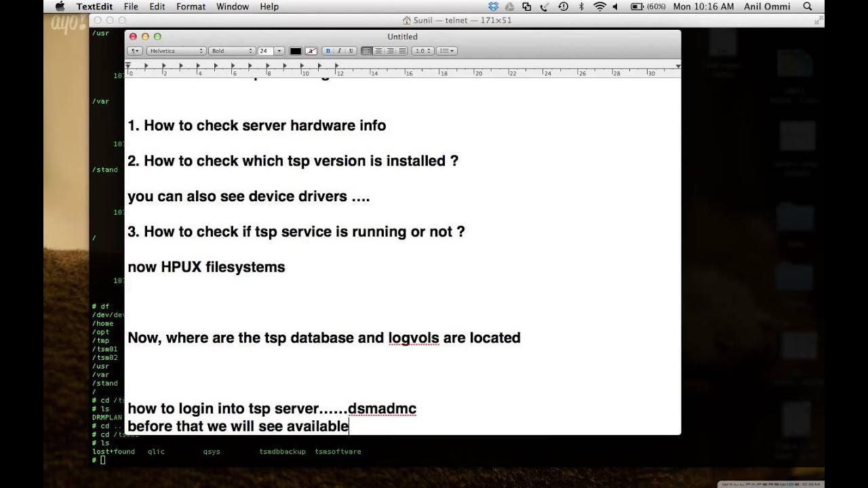This screenshot has width=868, height=488.
Task: Click the phone status menu bar icon
Action: coord(545,7)
